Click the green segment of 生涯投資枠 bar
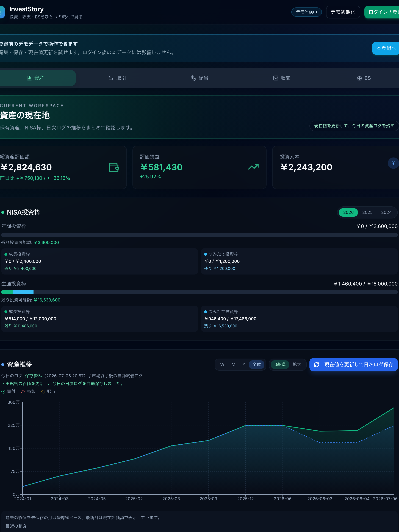399x532 pixels. (x=7, y=292)
